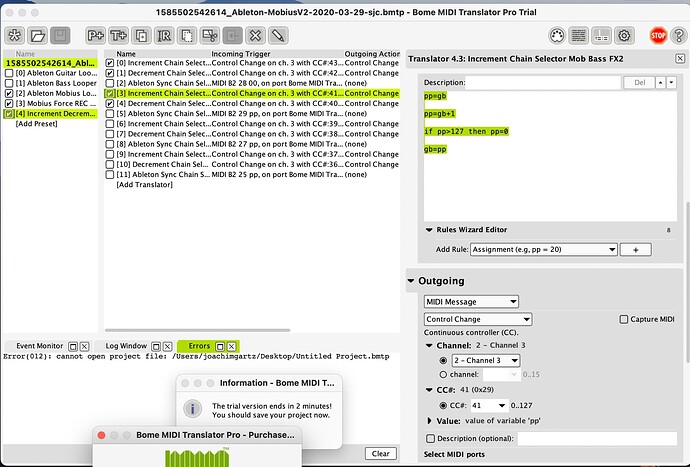Image resolution: width=690 pixels, height=467 pixels.
Task: Click horizontal scrollbar under translator list
Action: tap(197, 330)
